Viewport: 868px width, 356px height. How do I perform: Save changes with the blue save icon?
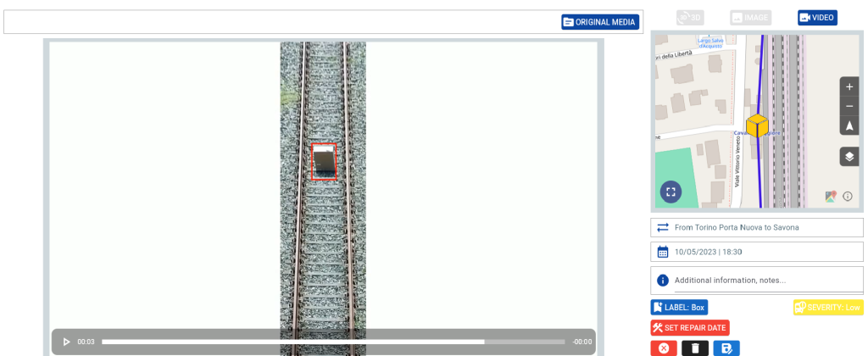726,348
